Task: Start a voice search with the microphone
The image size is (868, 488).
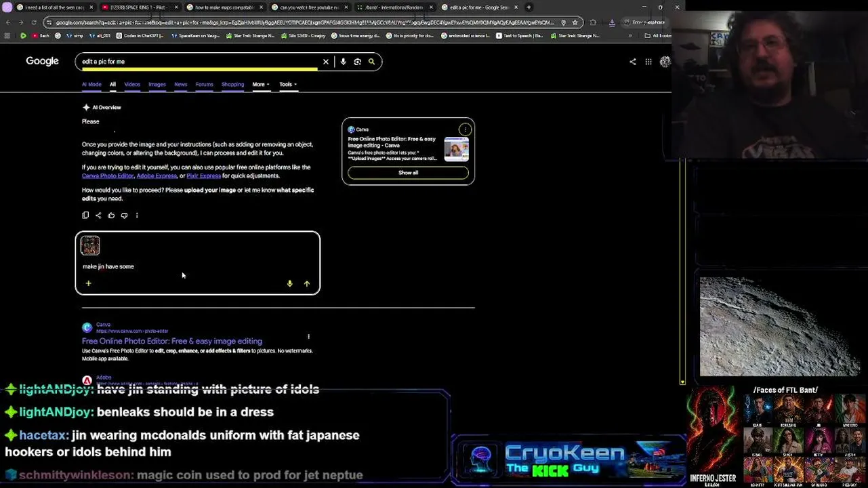Action: pos(343,62)
